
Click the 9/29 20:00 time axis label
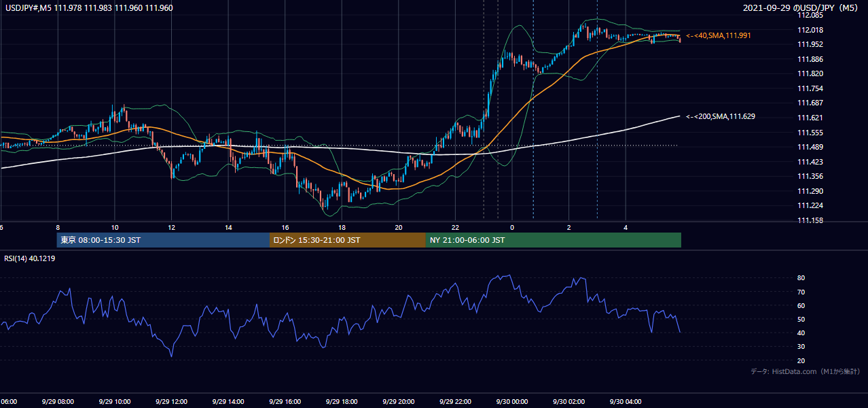pyautogui.click(x=398, y=402)
